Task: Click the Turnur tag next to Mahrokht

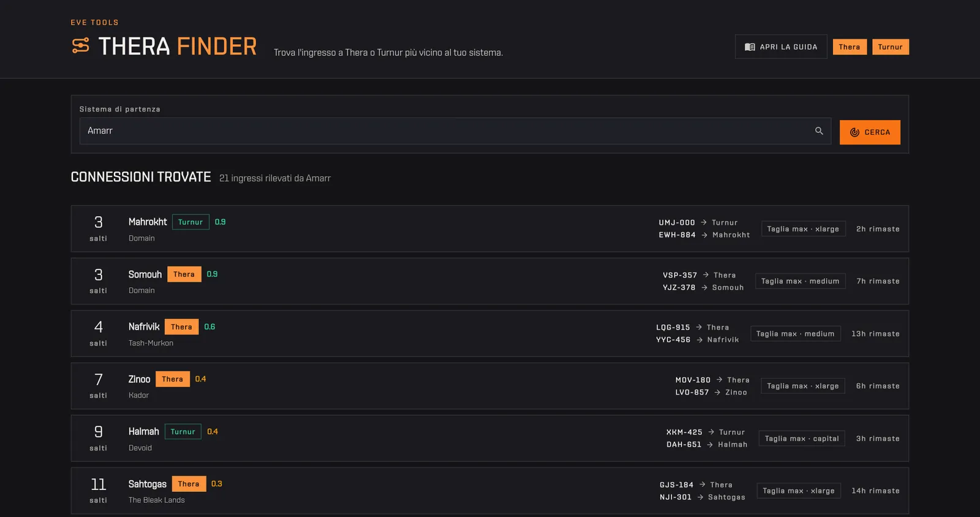Action: point(190,222)
